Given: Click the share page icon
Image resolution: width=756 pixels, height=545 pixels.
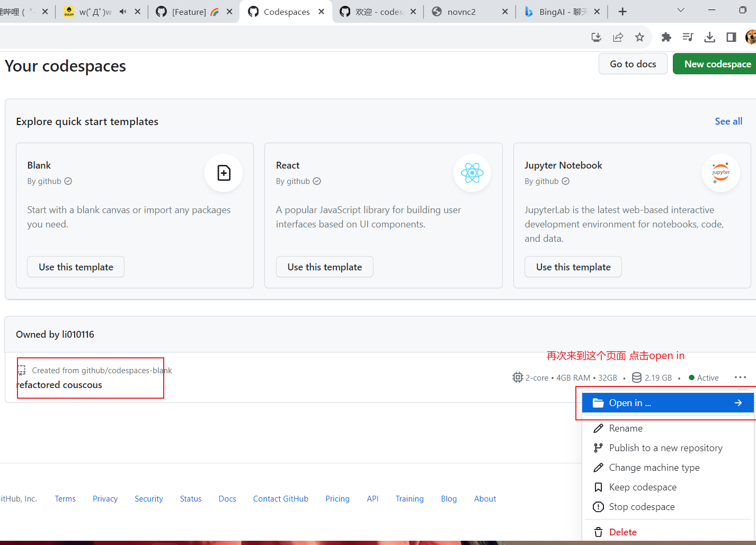Looking at the screenshot, I should [x=618, y=37].
